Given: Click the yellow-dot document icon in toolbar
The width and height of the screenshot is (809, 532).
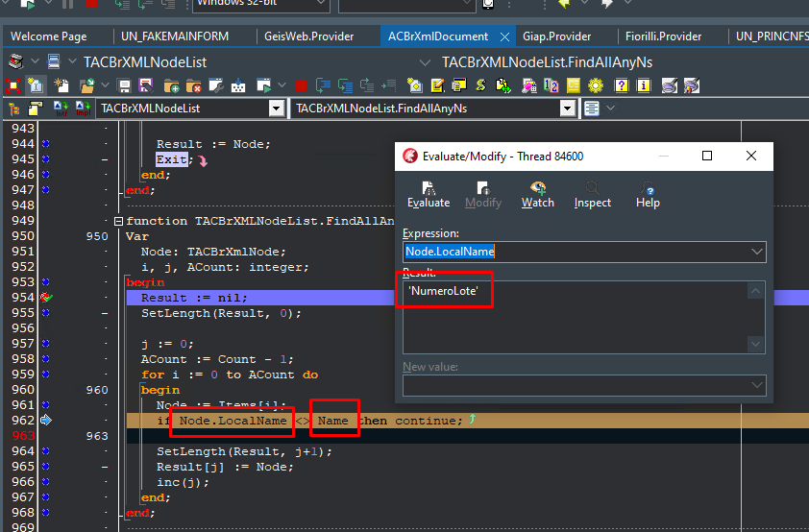Looking at the screenshot, I should pos(415,85).
